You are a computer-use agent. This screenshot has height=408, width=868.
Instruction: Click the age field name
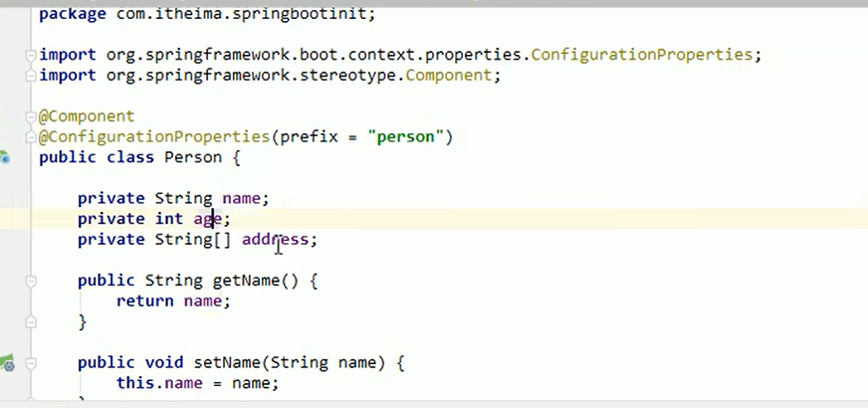pyautogui.click(x=207, y=219)
